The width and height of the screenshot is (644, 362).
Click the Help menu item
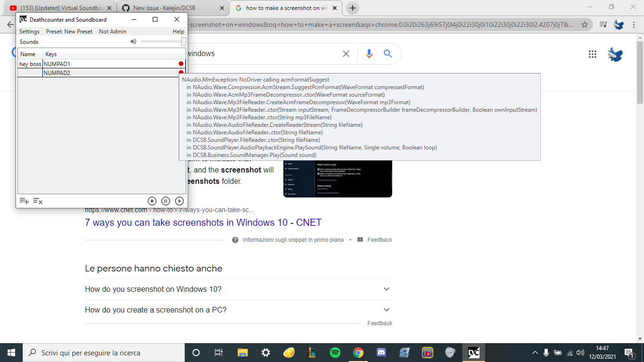coord(178,31)
